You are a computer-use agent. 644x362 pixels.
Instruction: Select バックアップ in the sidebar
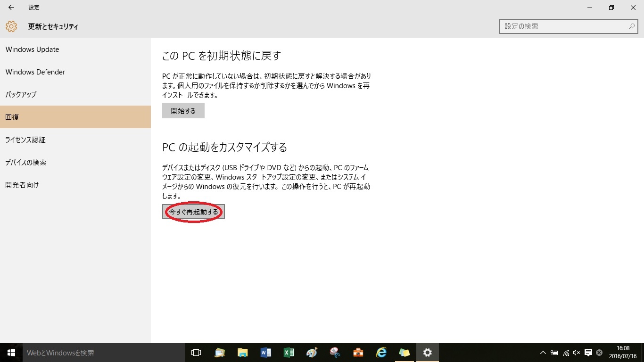coord(75,94)
